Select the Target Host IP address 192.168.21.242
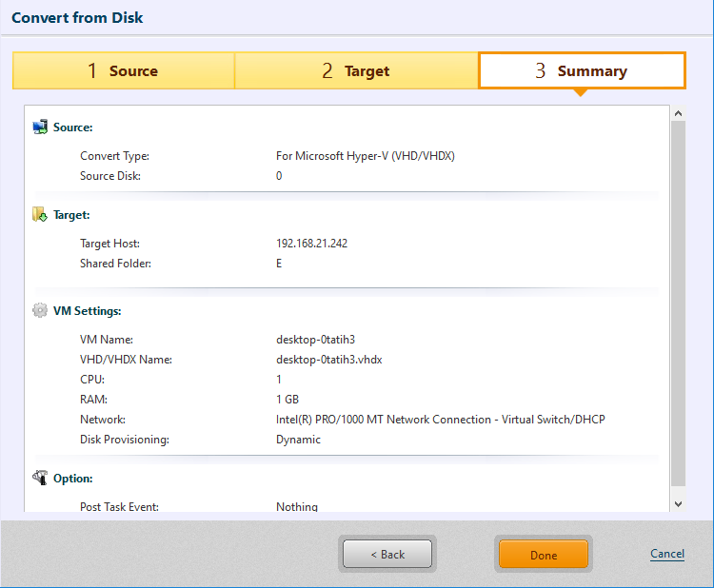 (311, 244)
